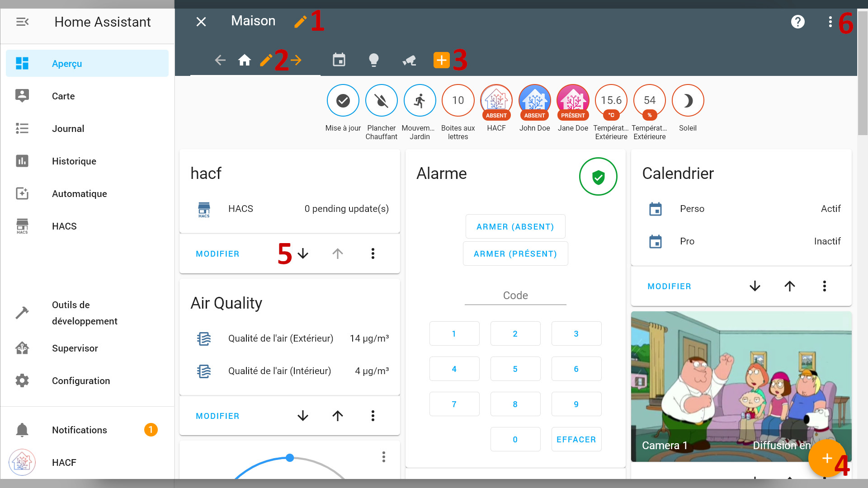The height and width of the screenshot is (488, 868).
Task: Open Supervisor in the sidebar
Action: tap(87, 348)
